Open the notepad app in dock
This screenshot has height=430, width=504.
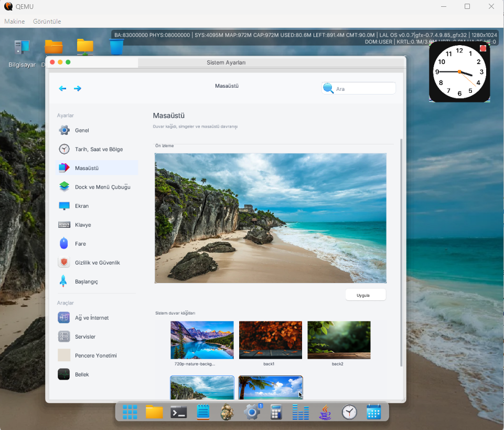[203, 412]
